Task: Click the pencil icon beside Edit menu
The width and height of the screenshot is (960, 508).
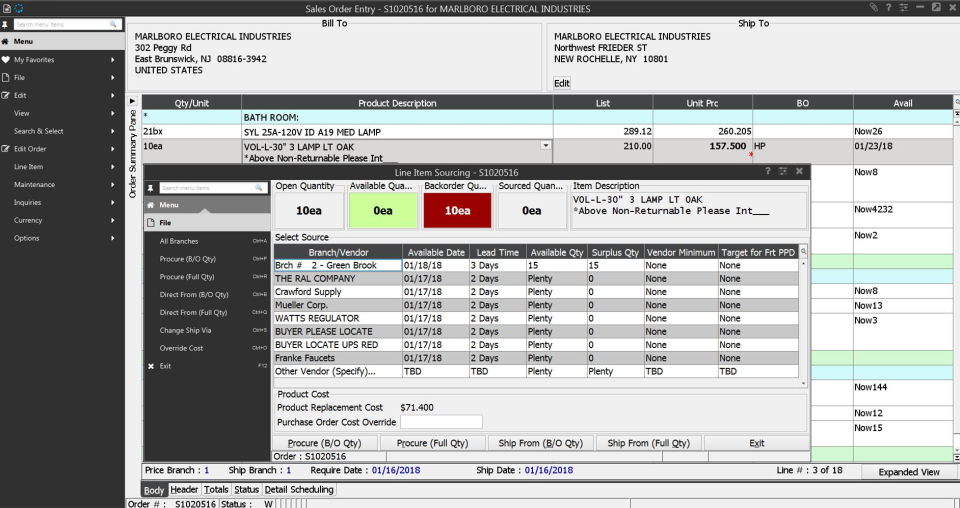Action: 6,95
